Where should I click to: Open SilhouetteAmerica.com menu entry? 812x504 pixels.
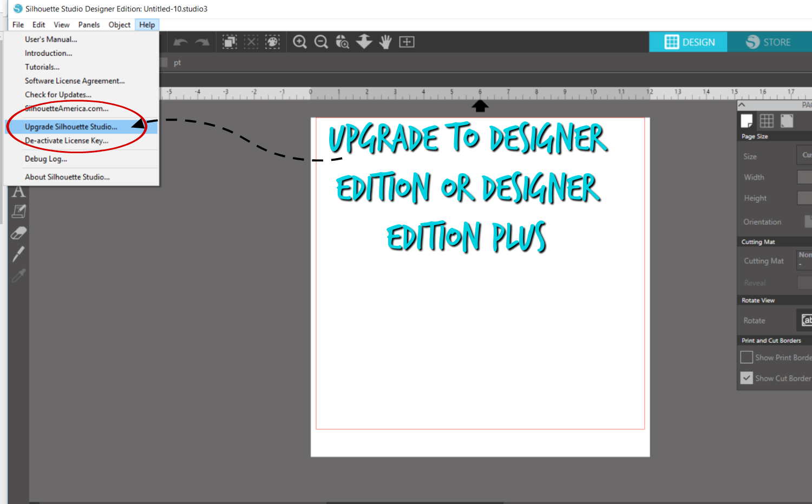coord(81,108)
